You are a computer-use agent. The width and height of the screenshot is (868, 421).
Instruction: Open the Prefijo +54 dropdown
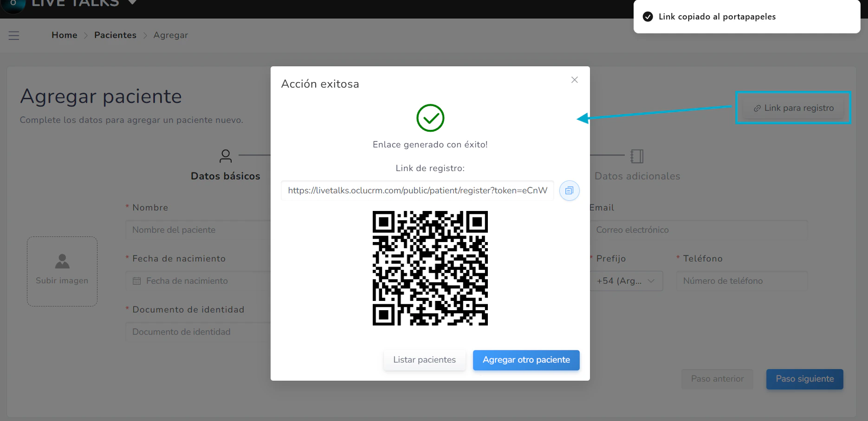tap(626, 281)
